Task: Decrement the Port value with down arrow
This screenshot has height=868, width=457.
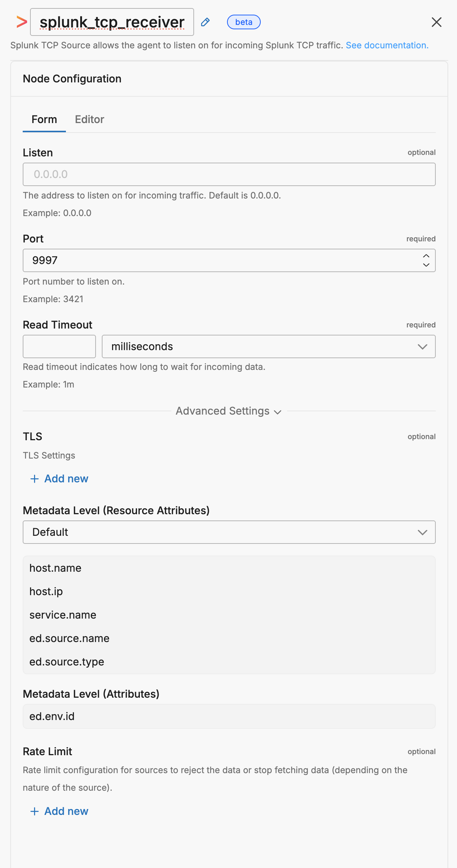Action: pyautogui.click(x=426, y=265)
